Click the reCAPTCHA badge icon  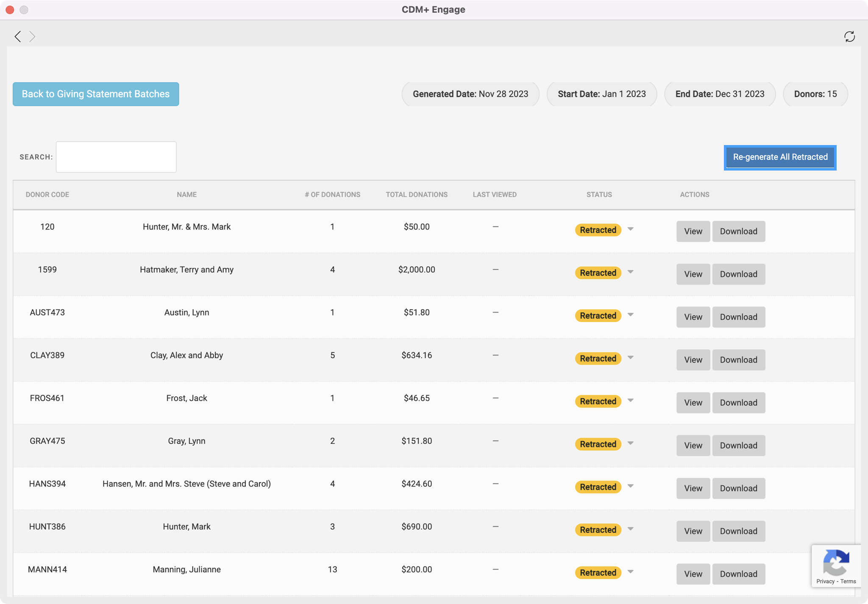click(x=836, y=562)
